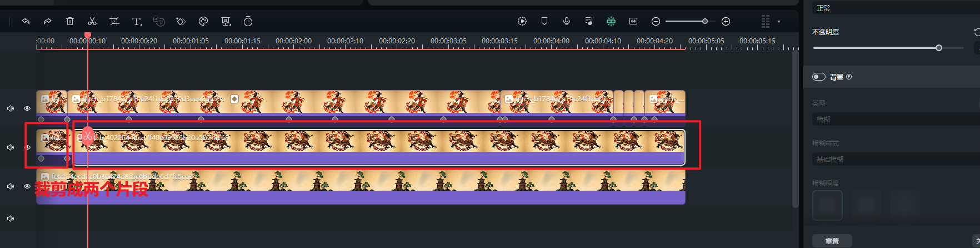Open the audio mixer music-list icon

pos(589,21)
